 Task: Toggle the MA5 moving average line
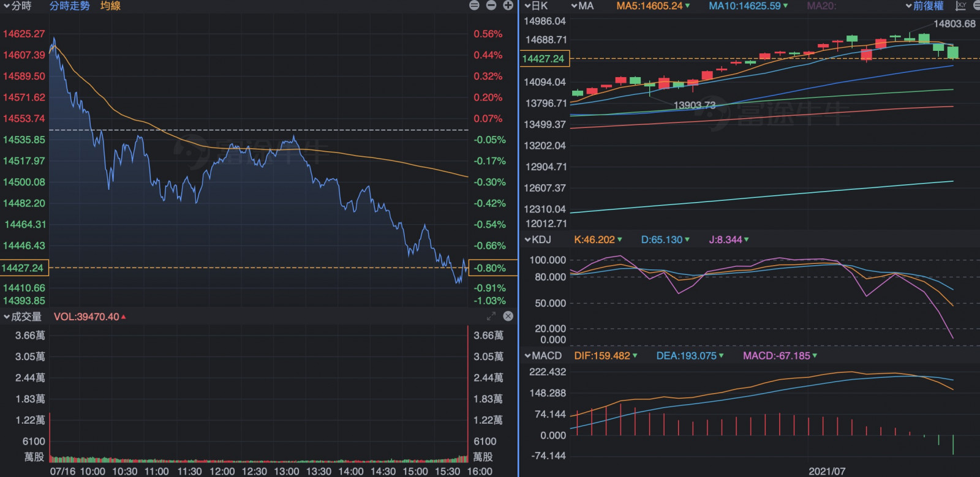point(652,6)
